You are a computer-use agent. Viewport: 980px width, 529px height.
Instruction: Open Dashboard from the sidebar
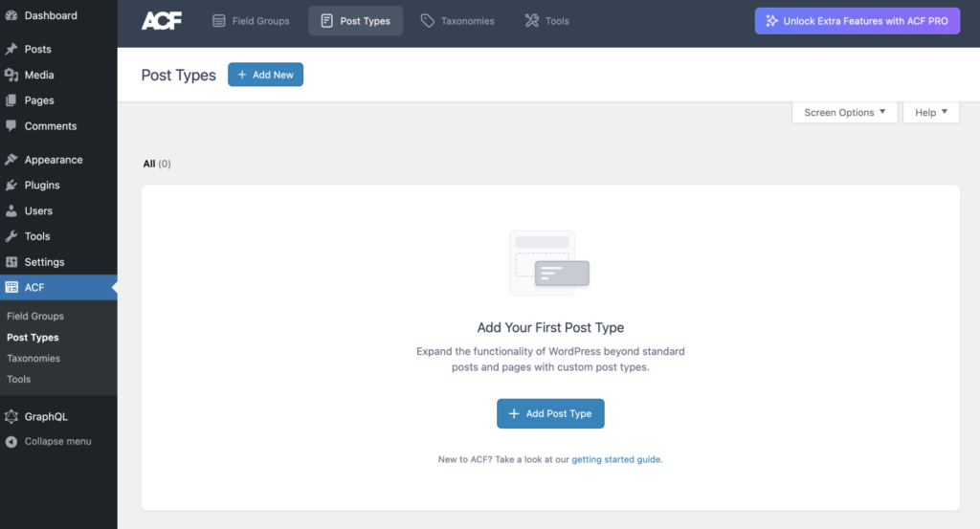coord(50,16)
